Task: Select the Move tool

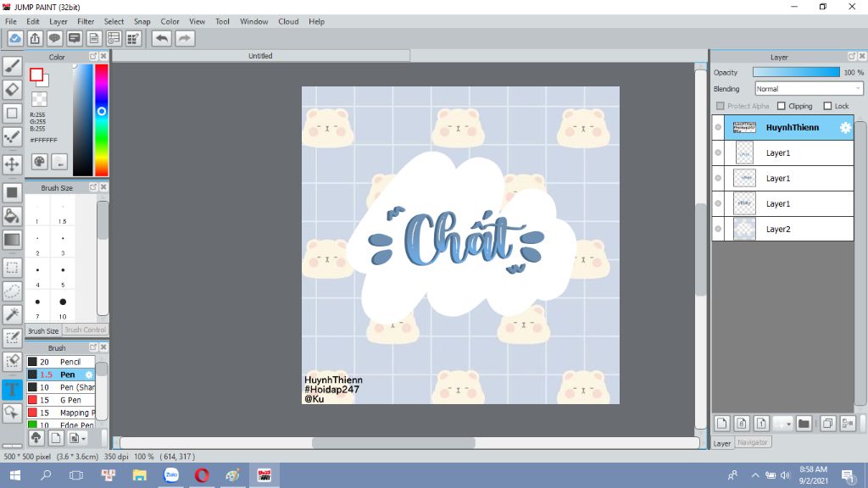Action: point(12,164)
